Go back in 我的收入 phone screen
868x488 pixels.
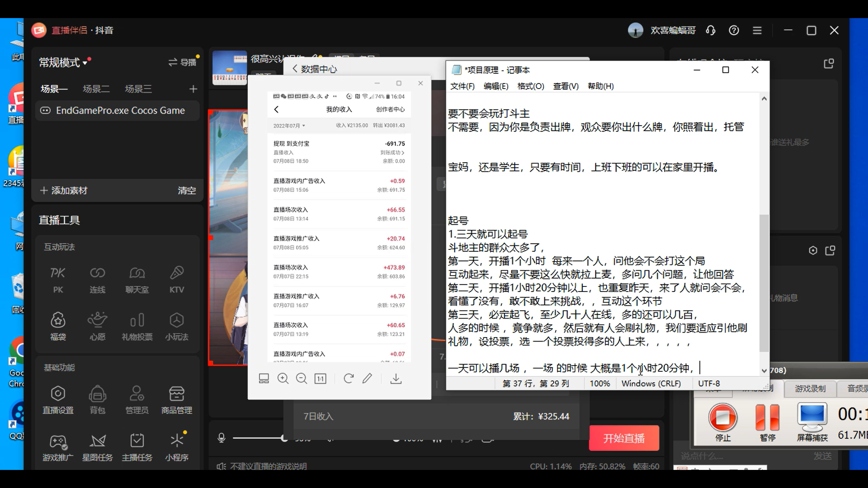(276, 109)
